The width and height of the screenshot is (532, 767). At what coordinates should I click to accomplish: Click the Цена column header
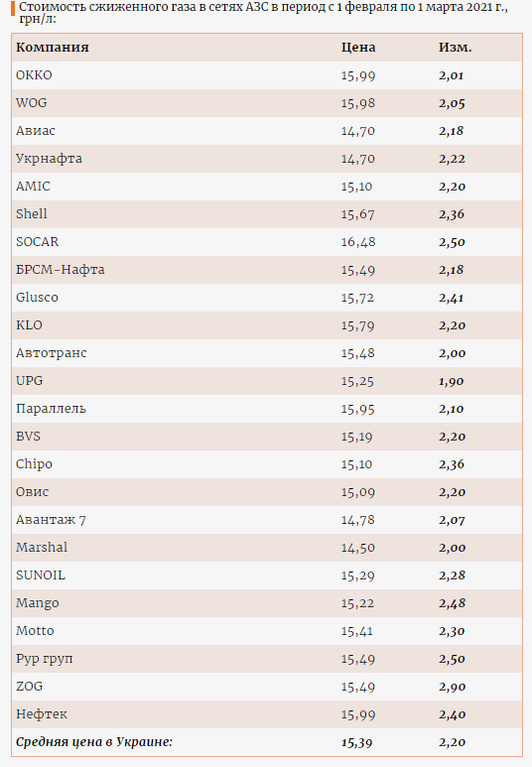tap(358, 48)
